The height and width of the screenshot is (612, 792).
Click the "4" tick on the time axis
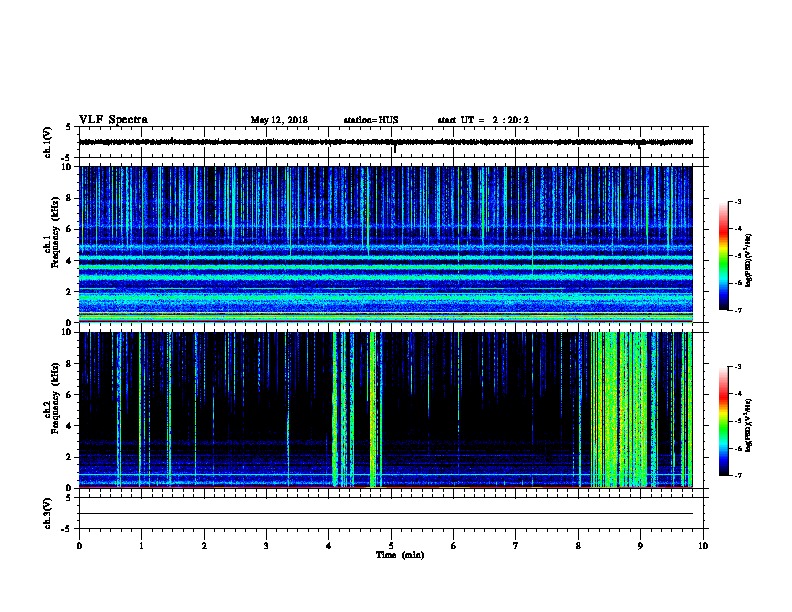(329, 546)
